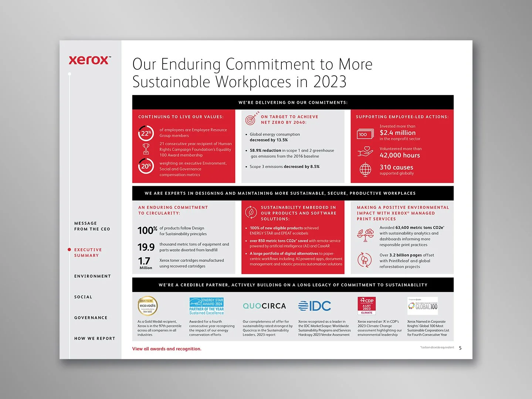Click the net zero target icon
The width and height of the screenshot is (532, 399).
(x=251, y=119)
